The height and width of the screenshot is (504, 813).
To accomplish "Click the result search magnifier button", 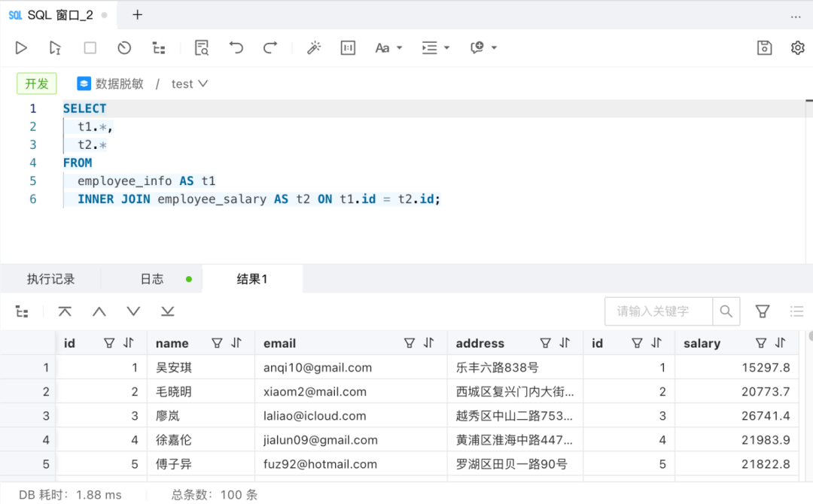I will click(x=726, y=311).
